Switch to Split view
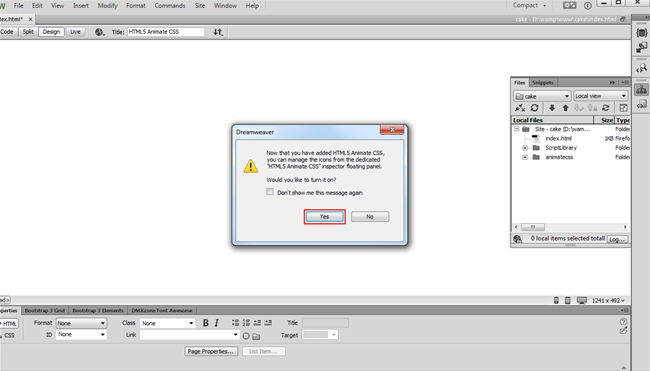 tap(28, 32)
